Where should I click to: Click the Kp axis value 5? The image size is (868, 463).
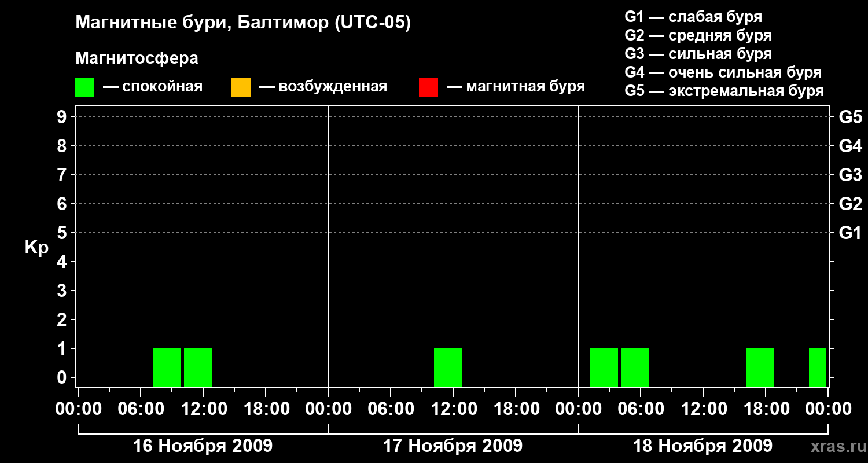click(63, 233)
